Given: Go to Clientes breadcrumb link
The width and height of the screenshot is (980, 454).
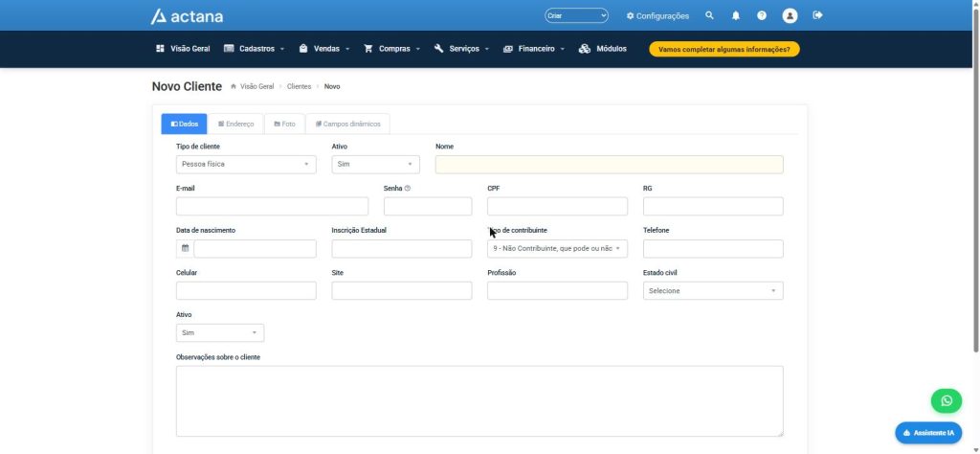Looking at the screenshot, I should [299, 87].
